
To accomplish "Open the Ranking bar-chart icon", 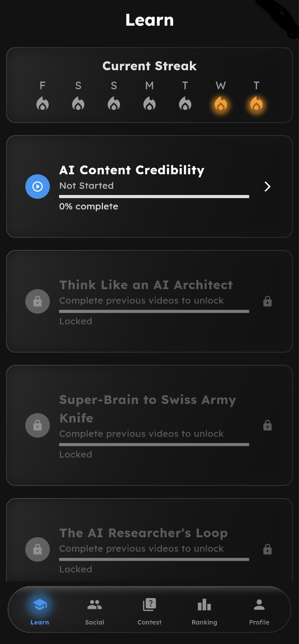I will [204, 604].
